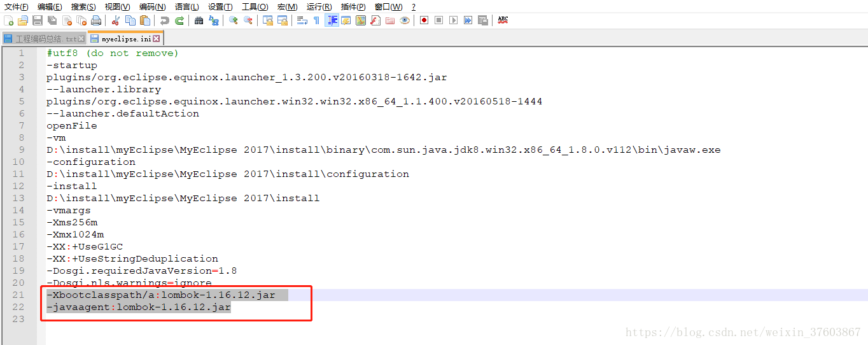868x345 pixels.
Task: Open the 设置(T) menu
Action: (x=220, y=6)
